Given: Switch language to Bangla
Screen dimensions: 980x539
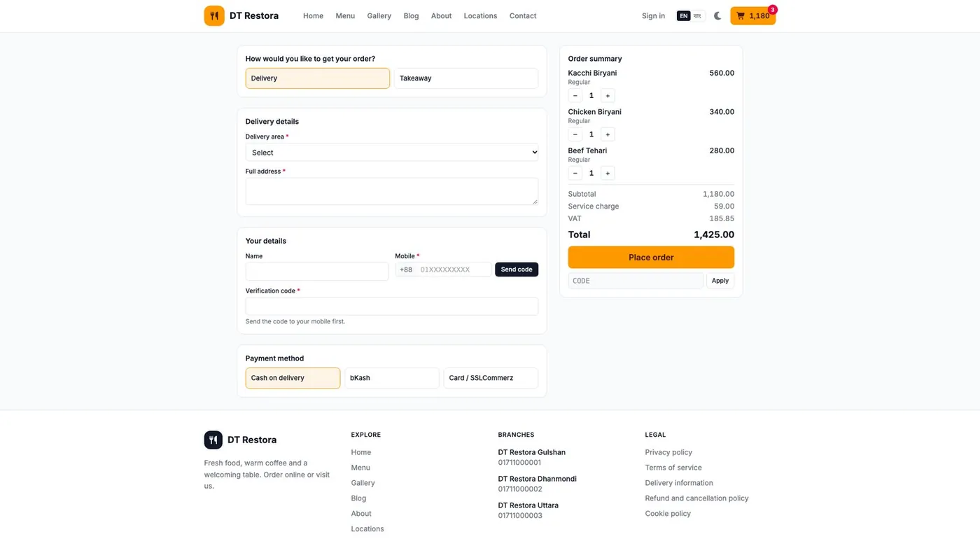Looking at the screenshot, I should tap(697, 16).
